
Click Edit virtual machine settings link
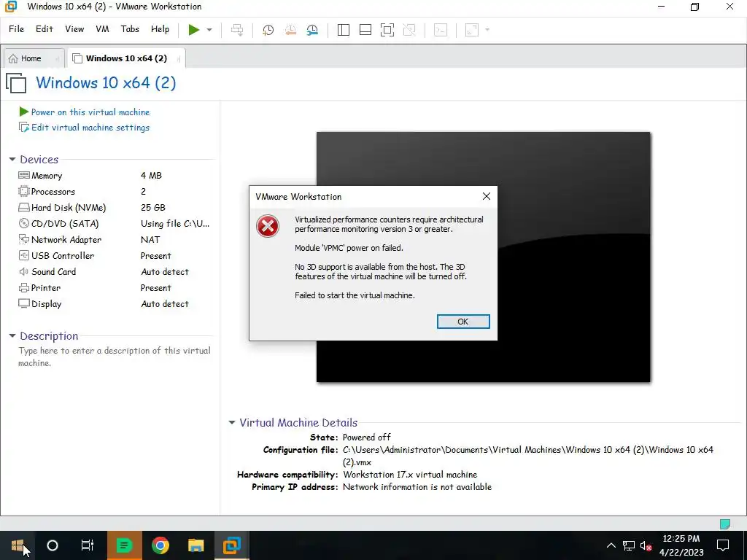click(x=90, y=128)
